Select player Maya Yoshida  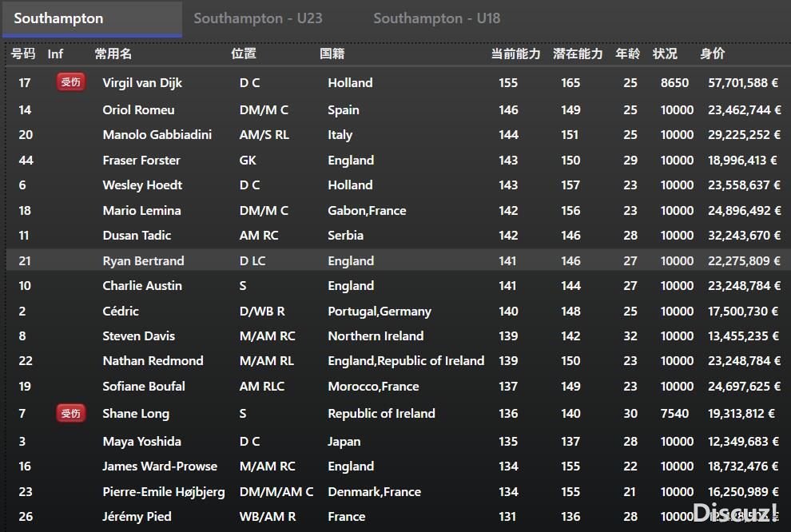pyautogui.click(x=141, y=441)
